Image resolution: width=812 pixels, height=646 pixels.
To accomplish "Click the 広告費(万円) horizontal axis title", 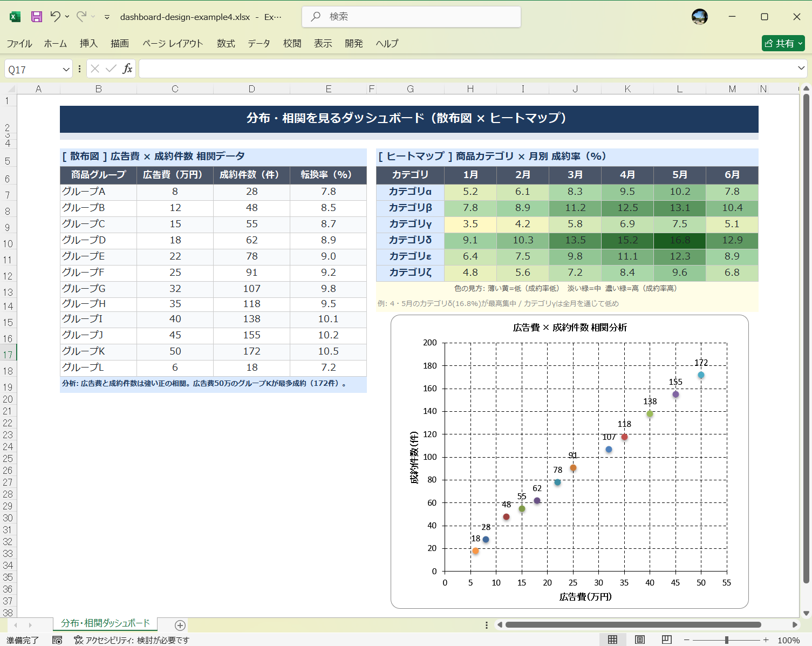I will 585,597.
